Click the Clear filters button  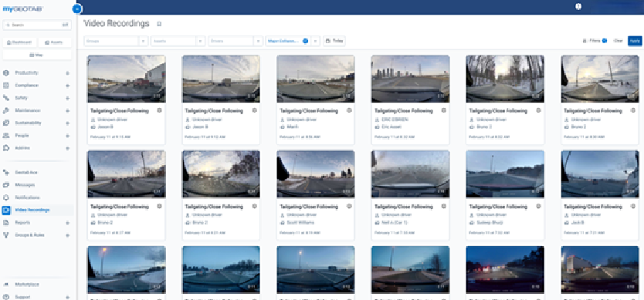(x=618, y=41)
